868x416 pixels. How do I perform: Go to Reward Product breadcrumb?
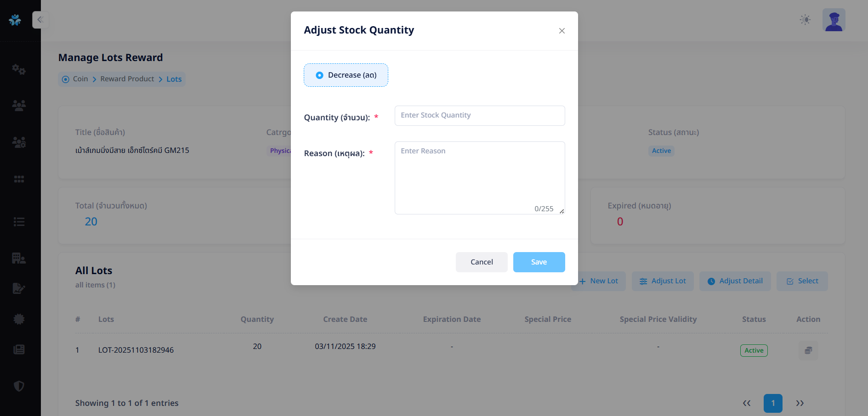(127, 79)
